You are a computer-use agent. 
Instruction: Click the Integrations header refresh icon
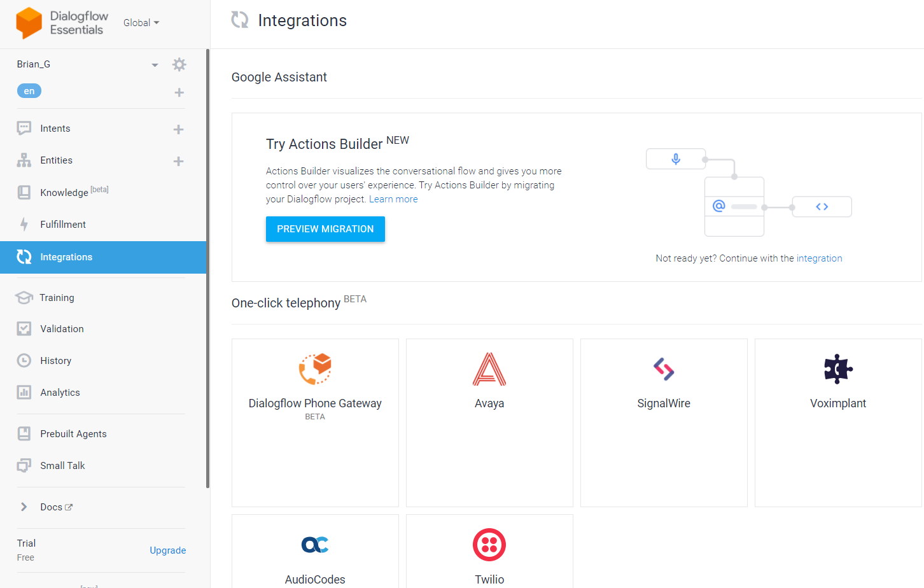(x=240, y=20)
